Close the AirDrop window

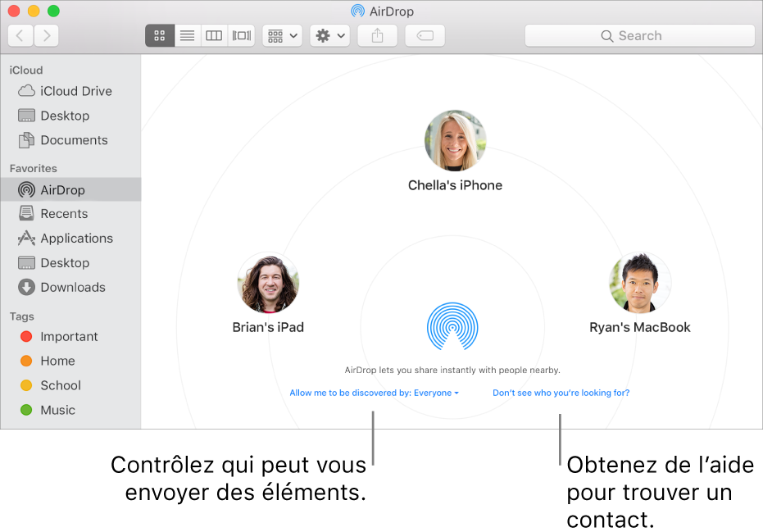point(14,11)
